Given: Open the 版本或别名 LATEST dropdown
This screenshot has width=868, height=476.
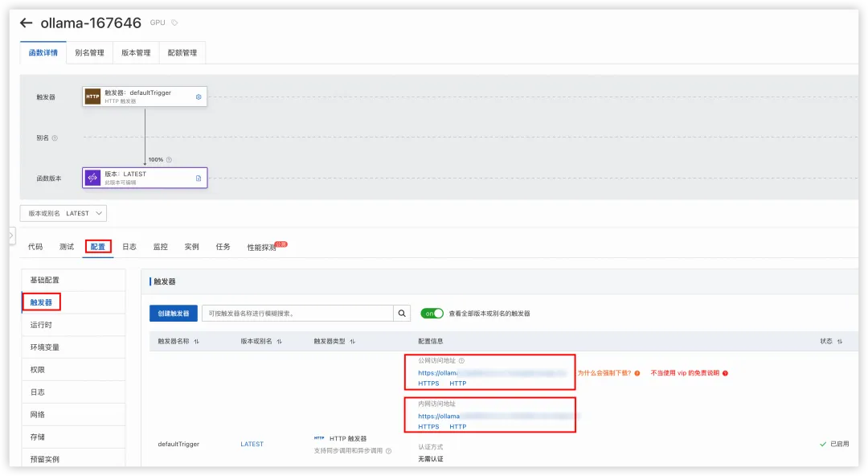Looking at the screenshot, I should pyautogui.click(x=63, y=213).
